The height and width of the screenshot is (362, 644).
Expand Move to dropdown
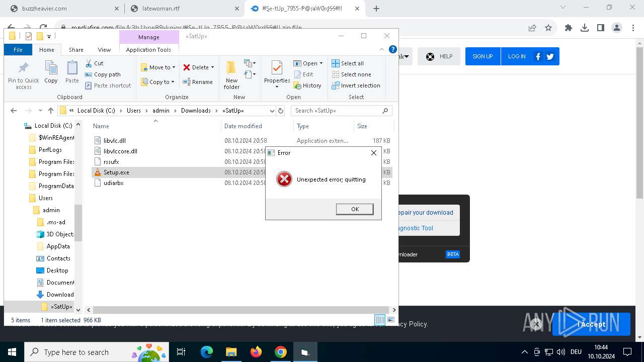[174, 67]
